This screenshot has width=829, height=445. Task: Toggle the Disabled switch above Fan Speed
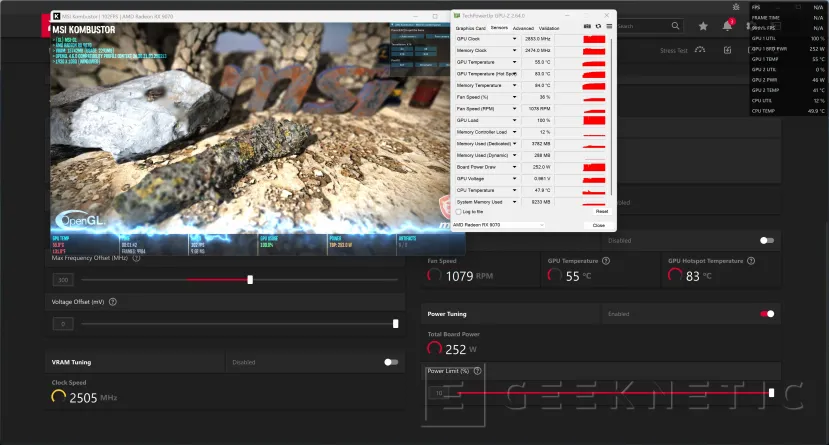pyautogui.click(x=767, y=240)
